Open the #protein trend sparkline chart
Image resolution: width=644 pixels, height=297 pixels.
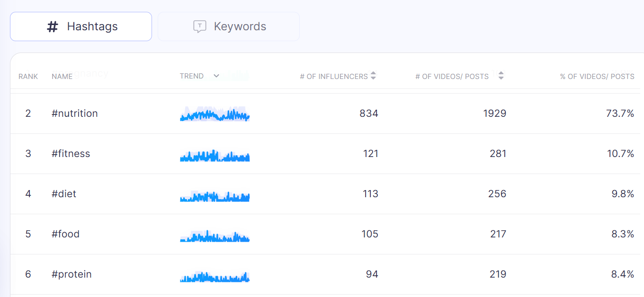click(215, 277)
